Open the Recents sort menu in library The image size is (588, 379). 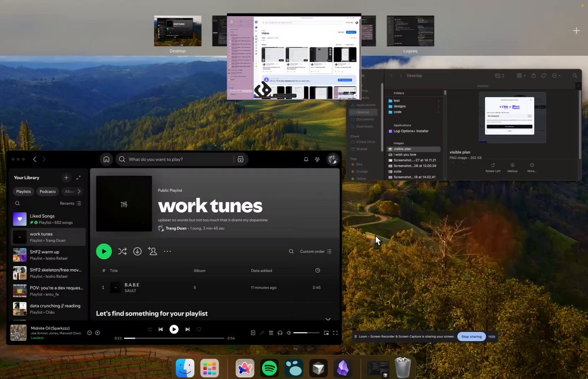71,203
